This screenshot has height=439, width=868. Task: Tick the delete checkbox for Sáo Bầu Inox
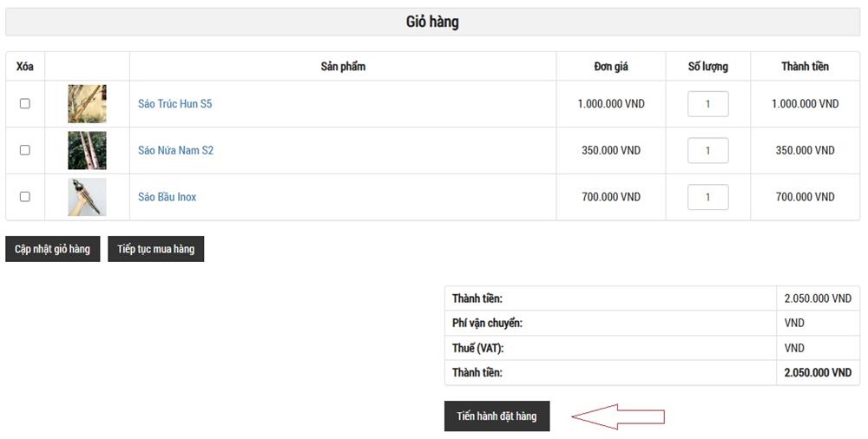click(25, 197)
